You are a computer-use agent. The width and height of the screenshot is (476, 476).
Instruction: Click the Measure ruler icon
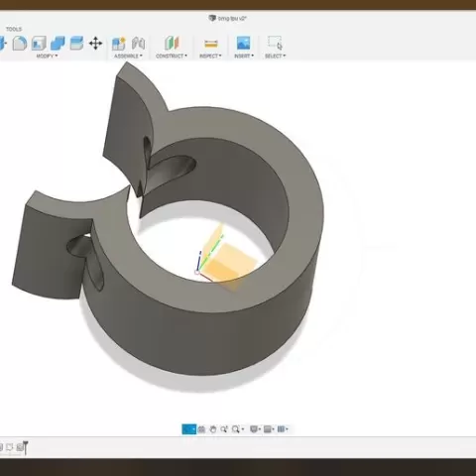(211, 44)
